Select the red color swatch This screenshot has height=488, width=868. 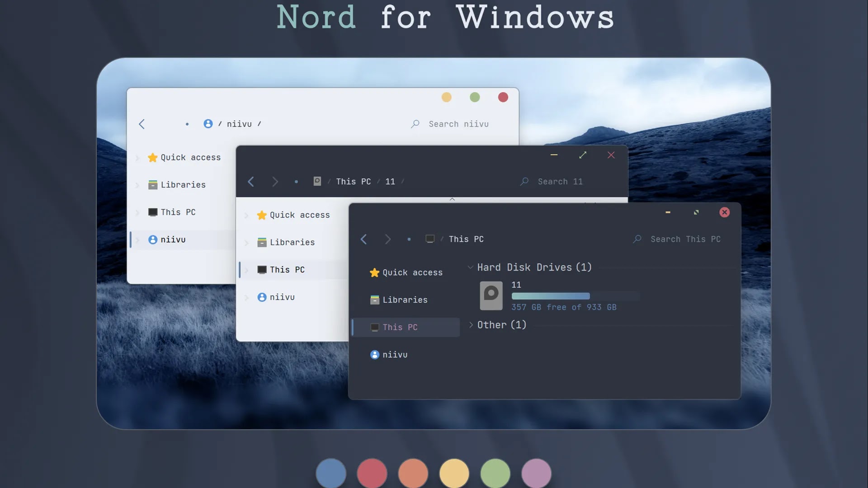(372, 473)
